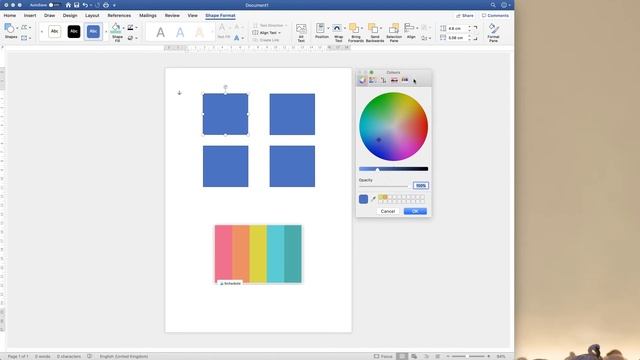Expand the Position dropdown arrow
This screenshot has height=360, width=640.
point(328,28)
